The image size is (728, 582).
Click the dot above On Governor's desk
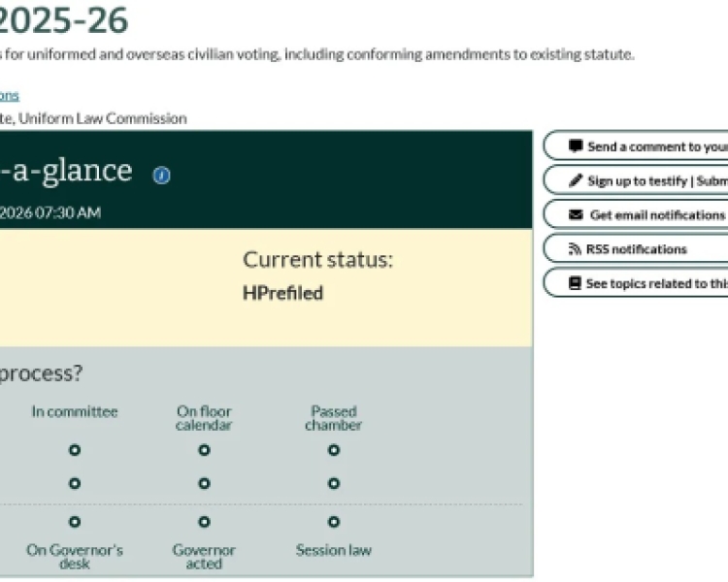pos(75,522)
